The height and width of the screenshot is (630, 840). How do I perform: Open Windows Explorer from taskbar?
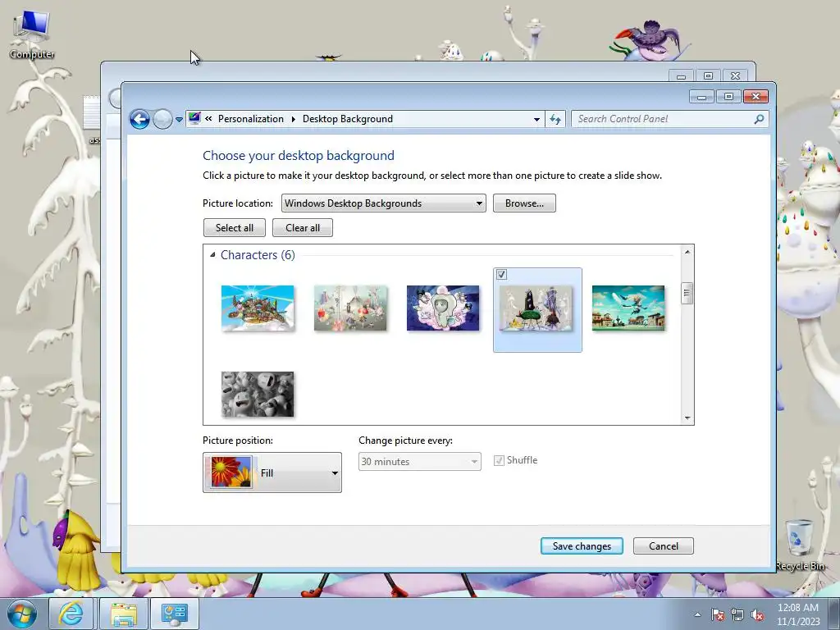(123, 614)
